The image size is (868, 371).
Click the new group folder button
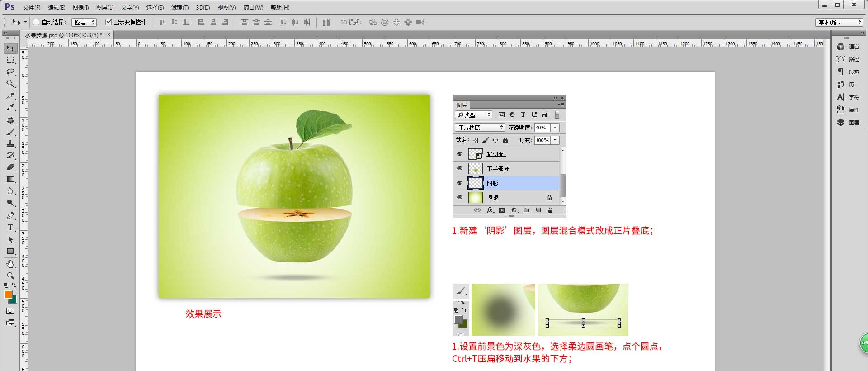pos(526,210)
